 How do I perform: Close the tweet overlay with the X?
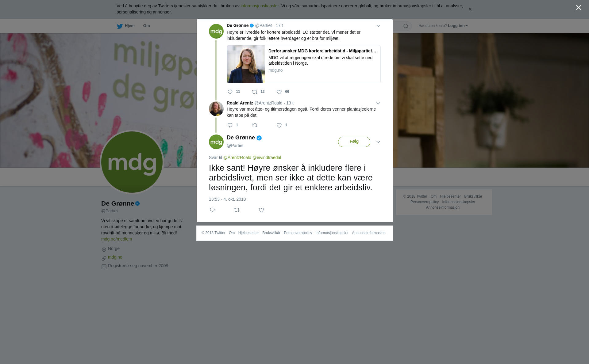click(x=579, y=8)
